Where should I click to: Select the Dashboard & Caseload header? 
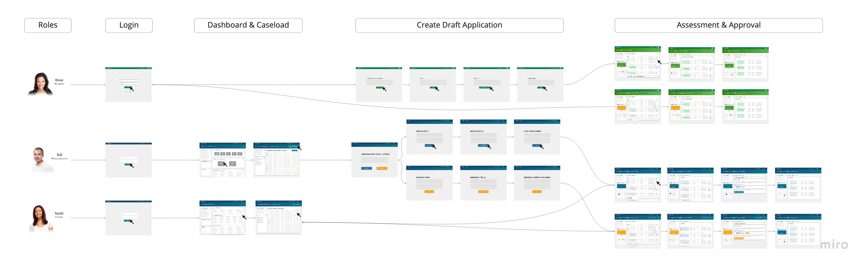click(x=248, y=25)
